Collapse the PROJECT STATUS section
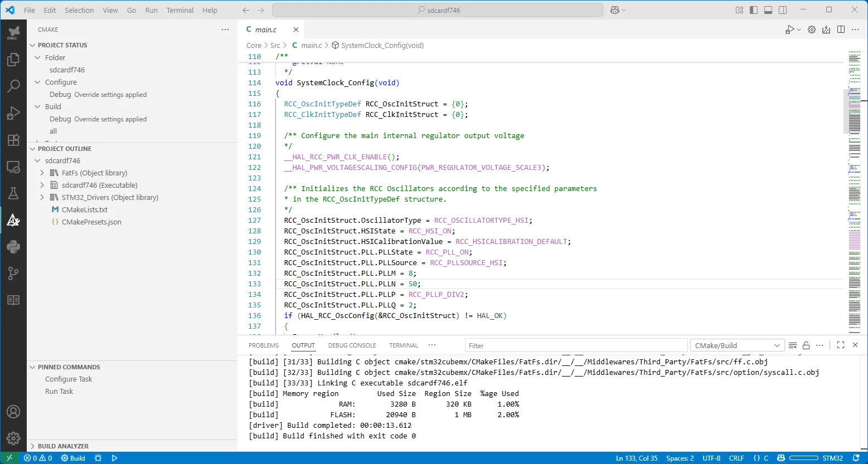 (x=62, y=45)
